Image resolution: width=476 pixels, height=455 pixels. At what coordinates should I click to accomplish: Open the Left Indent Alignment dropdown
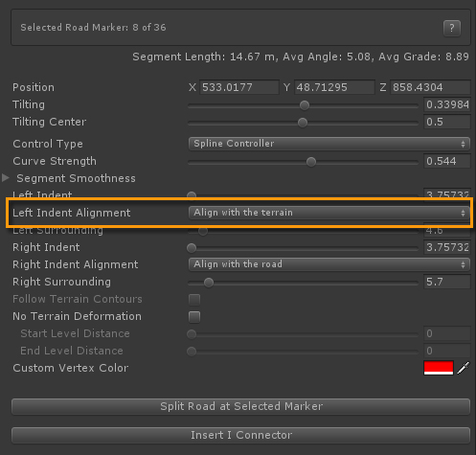coord(329,213)
